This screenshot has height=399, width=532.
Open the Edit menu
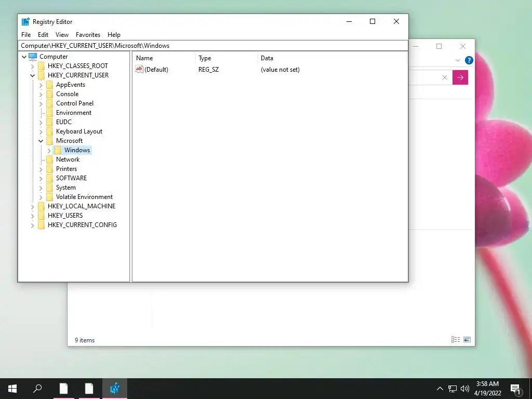point(43,35)
